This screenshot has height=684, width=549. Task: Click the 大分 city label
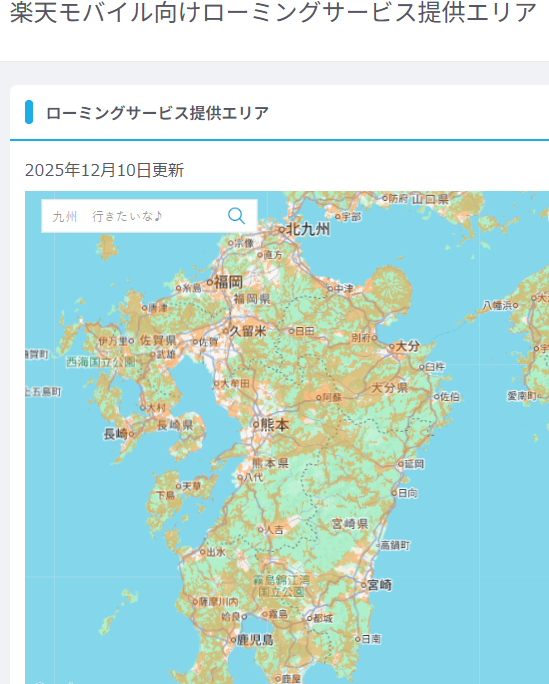click(x=407, y=346)
